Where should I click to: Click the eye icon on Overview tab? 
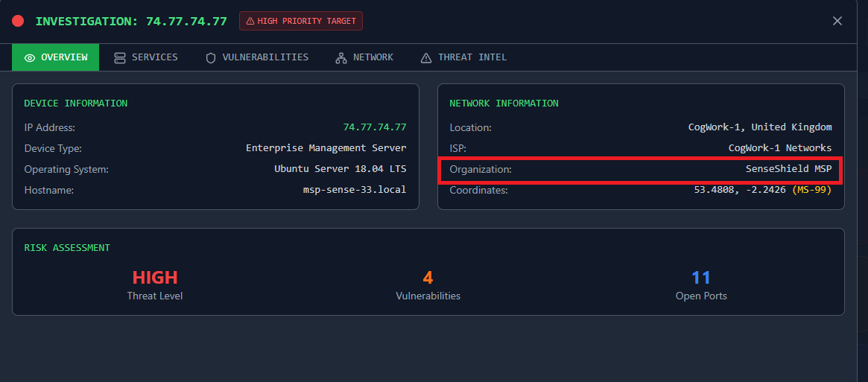(x=30, y=57)
